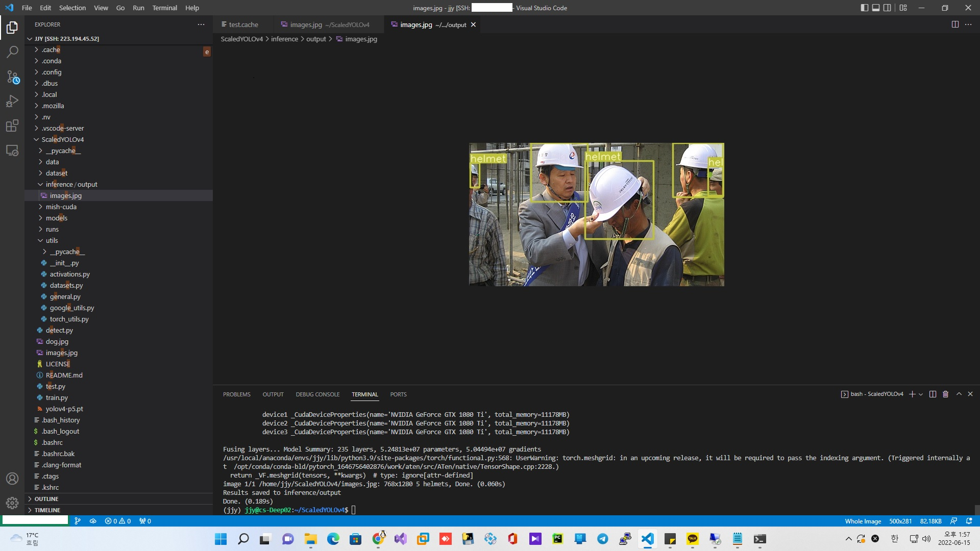This screenshot has height=551, width=980.
Task: Expand the Outline section
Action: pos(118,499)
